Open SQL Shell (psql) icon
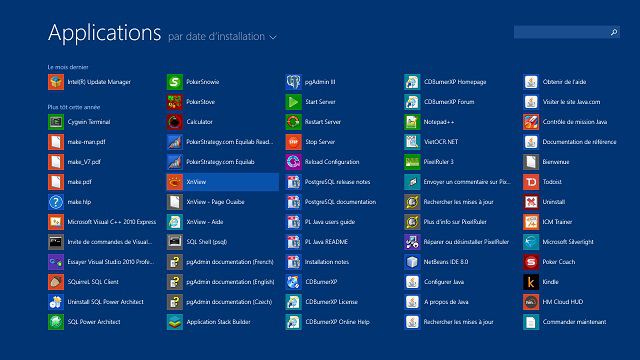The image size is (640, 360). [x=175, y=242]
